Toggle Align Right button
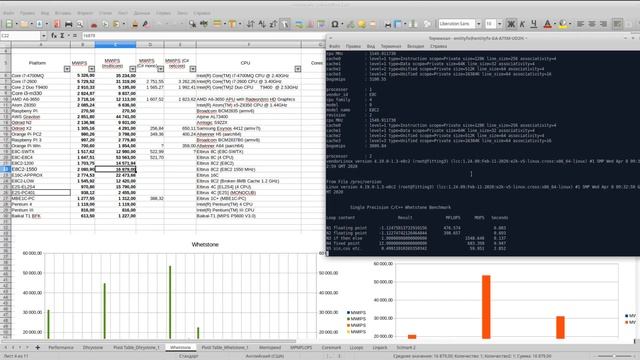Screen dimensions: 640x360 point(603,24)
